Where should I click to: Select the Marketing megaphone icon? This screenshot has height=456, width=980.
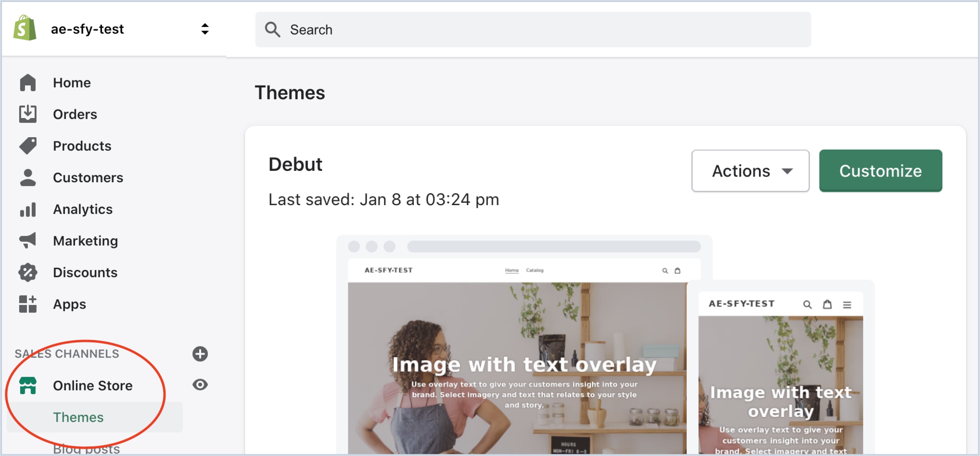(28, 240)
